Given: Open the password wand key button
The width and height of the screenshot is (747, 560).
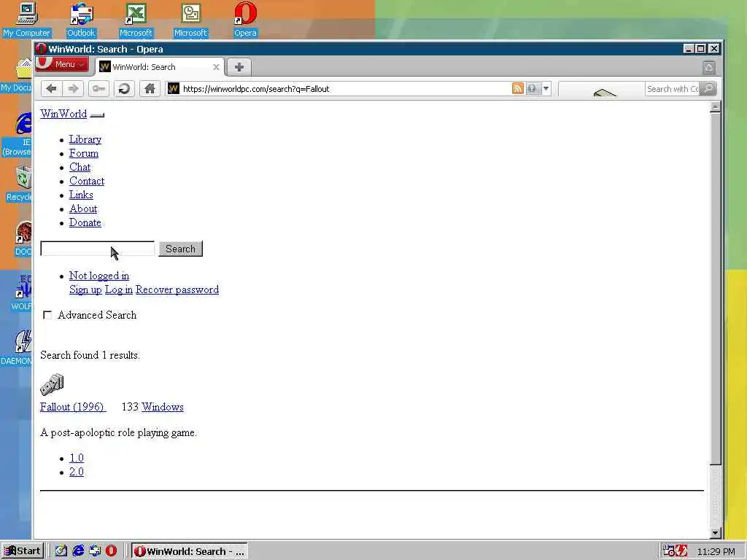Looking at the screenshot, I should (98, 88).
